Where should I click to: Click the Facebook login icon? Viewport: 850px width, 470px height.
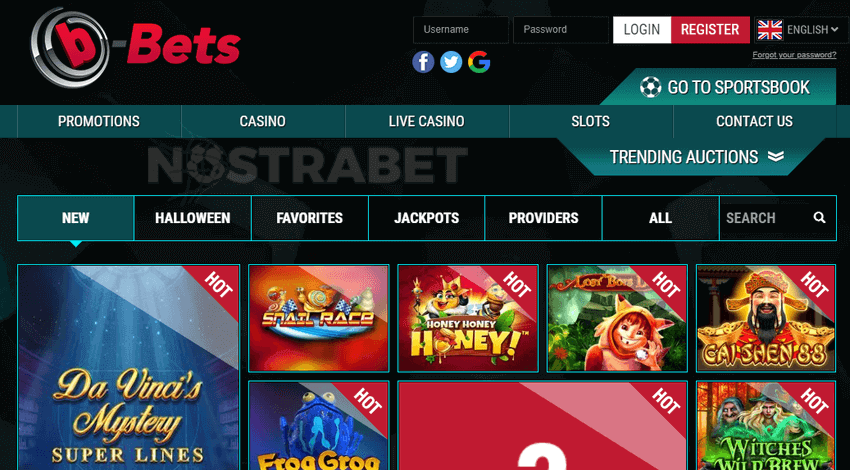423,62
